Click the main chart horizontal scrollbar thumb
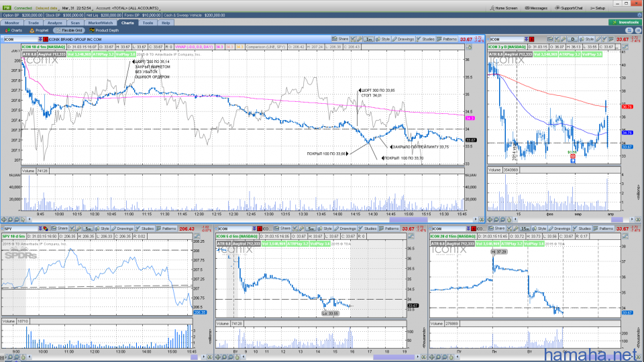 (409, 220)
